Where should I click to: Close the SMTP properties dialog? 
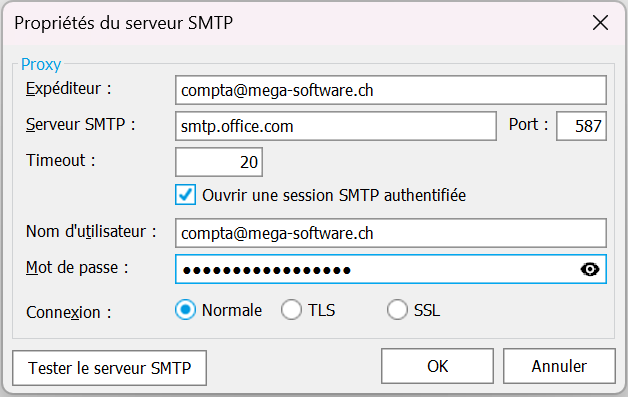[600, 23]
